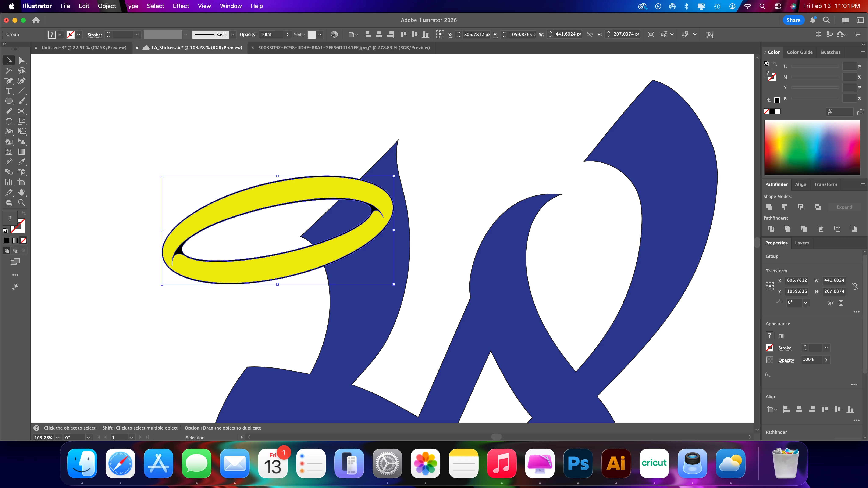Switch to the Layers tab
Screen dimensions: 868x488
(802, 243)
